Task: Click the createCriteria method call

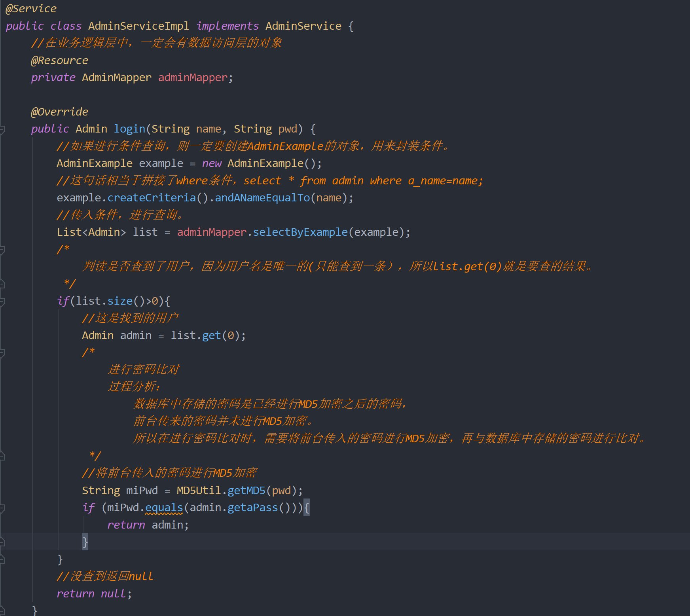Action: tap(152, 198)
